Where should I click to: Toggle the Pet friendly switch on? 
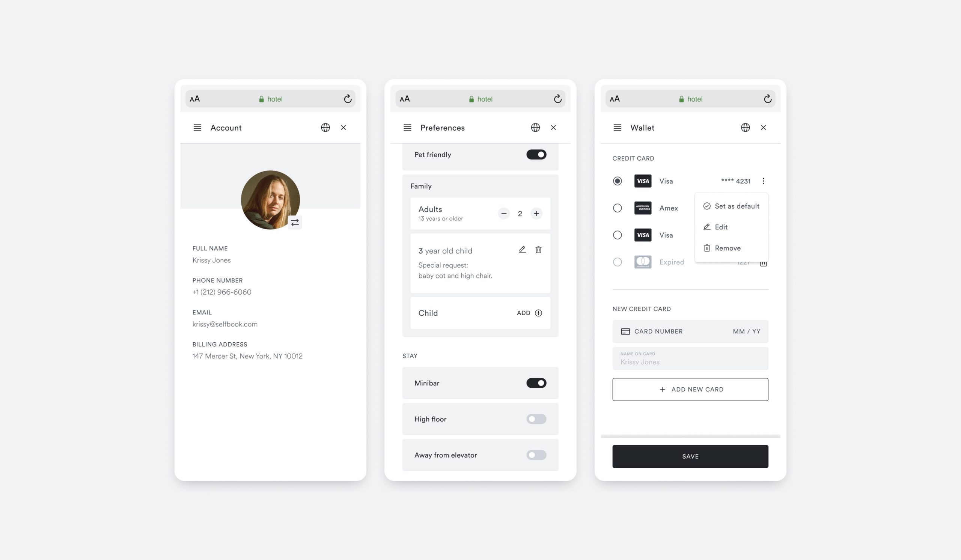[x=536, y=154]
